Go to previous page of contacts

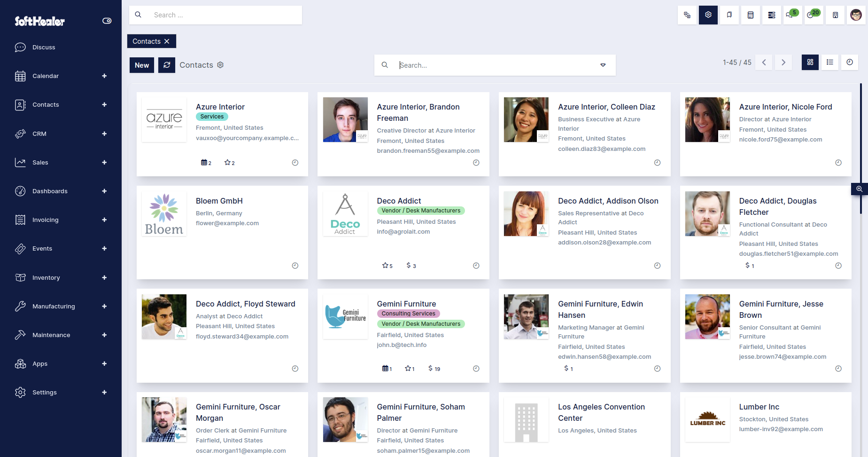(x=764, y=63)
